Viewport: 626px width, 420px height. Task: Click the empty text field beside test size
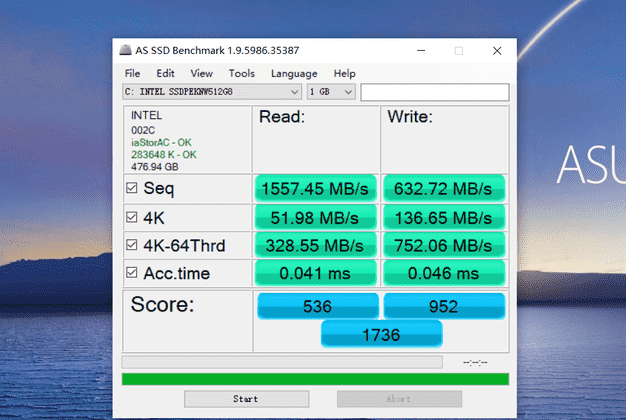tap(435, 92)
